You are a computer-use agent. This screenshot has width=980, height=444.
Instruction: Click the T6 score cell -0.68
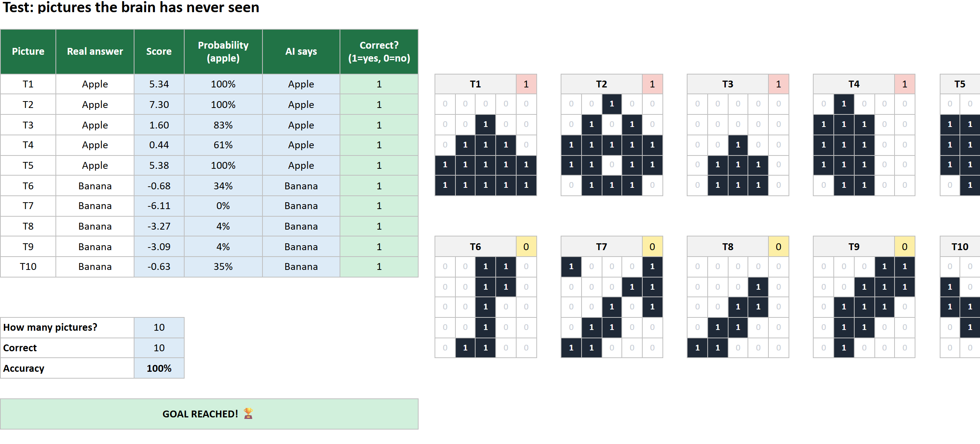click(159, 186)
